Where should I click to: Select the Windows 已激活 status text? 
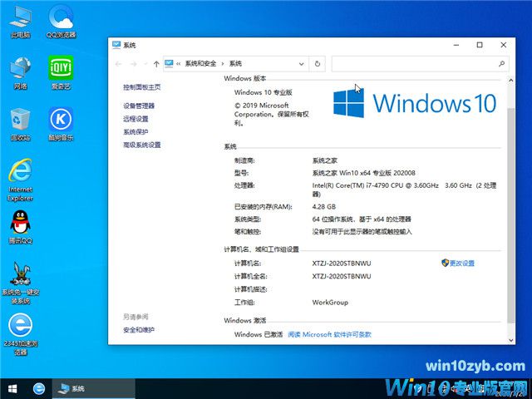pyautogui.click(x=259, y=334)
